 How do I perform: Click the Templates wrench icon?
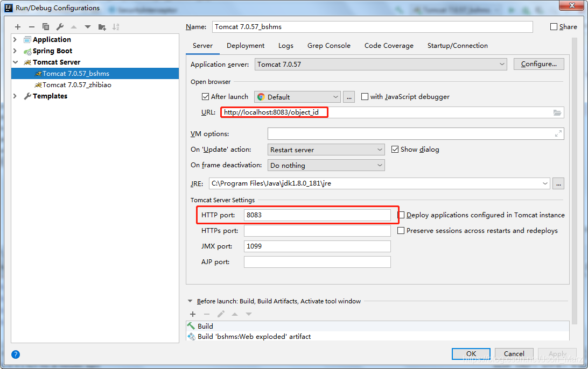click(x=27, y=96)
